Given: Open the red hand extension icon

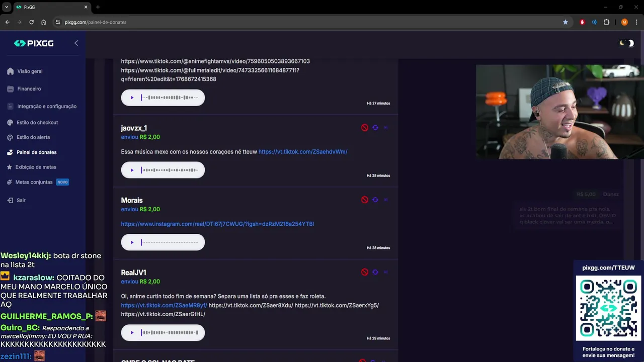Looking at the screenshot, I should click(x=582, y=22).
